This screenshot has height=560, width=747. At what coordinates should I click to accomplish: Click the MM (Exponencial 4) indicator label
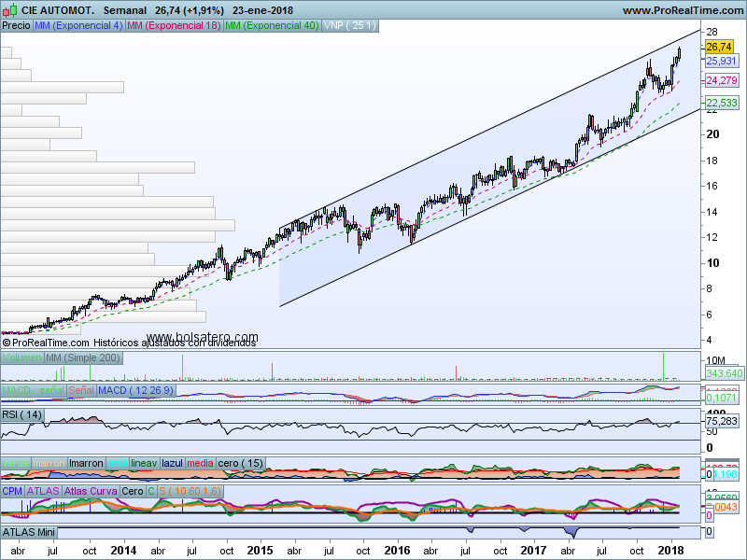coord(78,26)
